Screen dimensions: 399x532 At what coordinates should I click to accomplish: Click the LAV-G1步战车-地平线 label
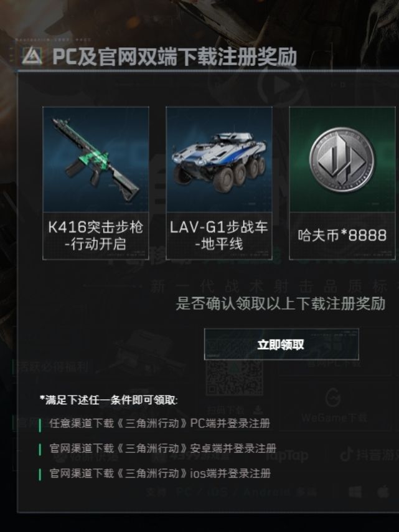pyautogui.click(x=219, y=235)
